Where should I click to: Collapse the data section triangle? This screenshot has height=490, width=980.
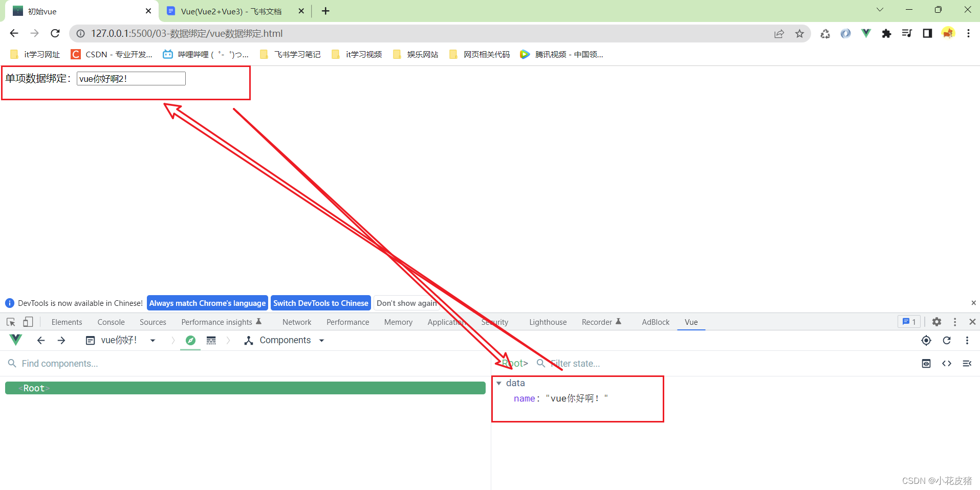499,383
